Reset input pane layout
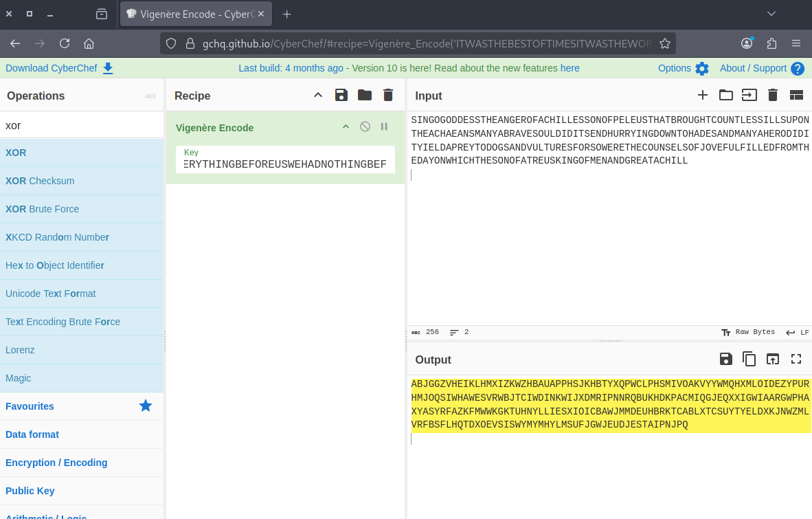812x519 pixels. pyautogui.click(x=796, y=95)
